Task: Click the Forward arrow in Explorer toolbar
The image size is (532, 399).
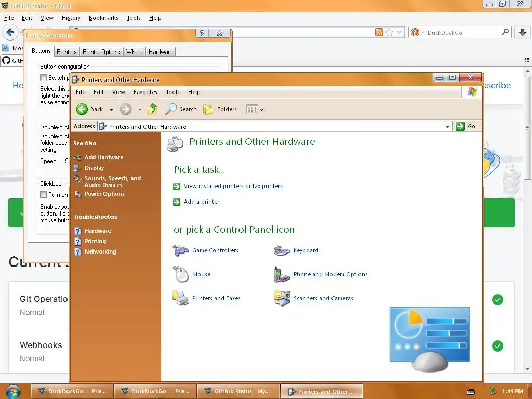Action: [x=126, y=109]
